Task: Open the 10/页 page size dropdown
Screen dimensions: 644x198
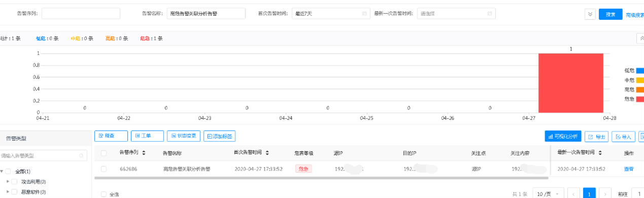Action: (548, 194)
